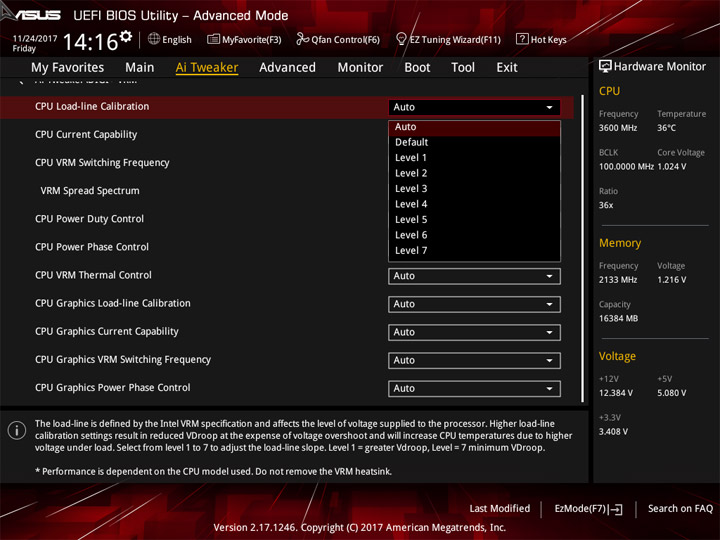This screenshot has height=540, width=720.
Task: Click the Qfan fan icon
Action: coord(302,39)
